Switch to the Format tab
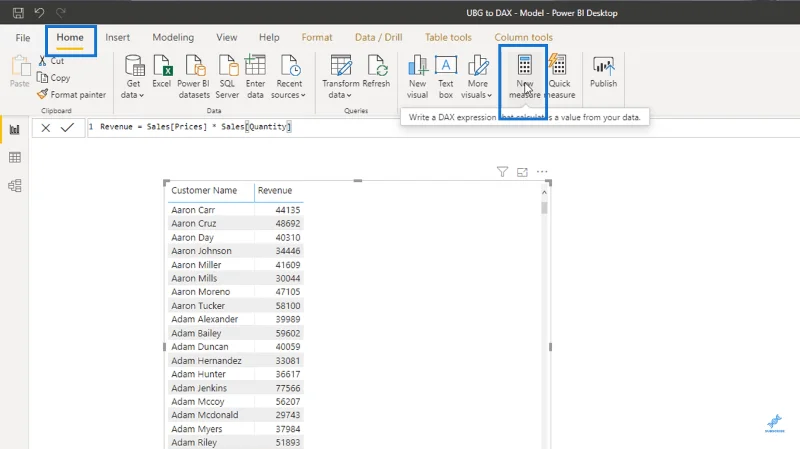Image resolution: width=800 pixels, height=449 pixels. point(316,37)
